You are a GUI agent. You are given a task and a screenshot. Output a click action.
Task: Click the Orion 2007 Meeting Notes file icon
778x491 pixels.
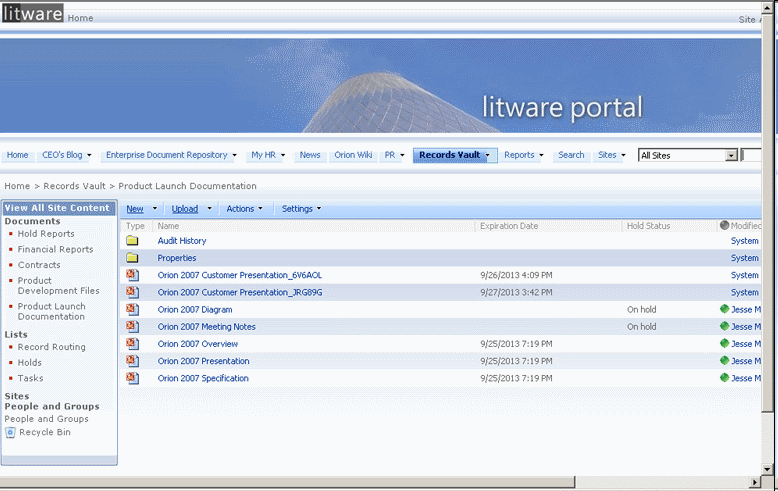(133, 327)
